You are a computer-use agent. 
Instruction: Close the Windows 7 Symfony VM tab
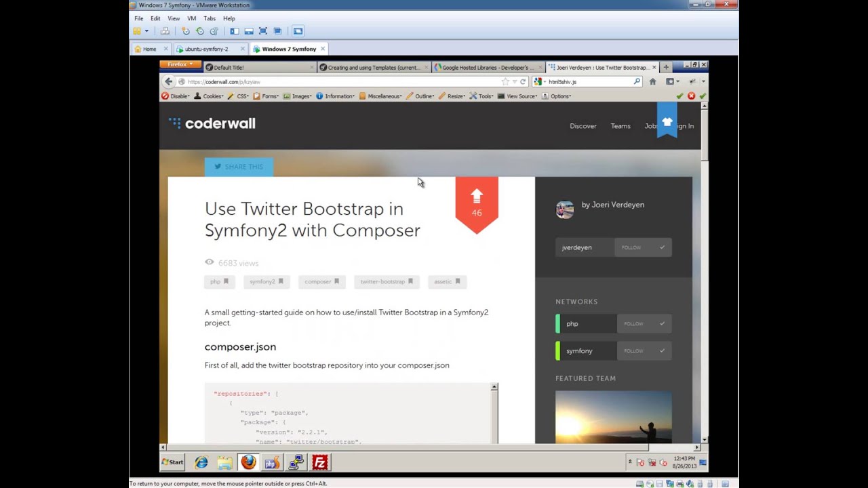323,49
